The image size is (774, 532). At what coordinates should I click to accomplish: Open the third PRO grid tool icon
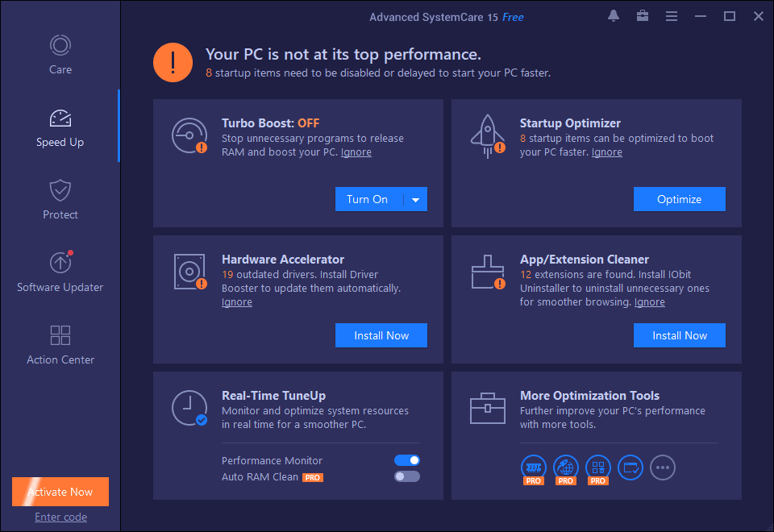597,469
